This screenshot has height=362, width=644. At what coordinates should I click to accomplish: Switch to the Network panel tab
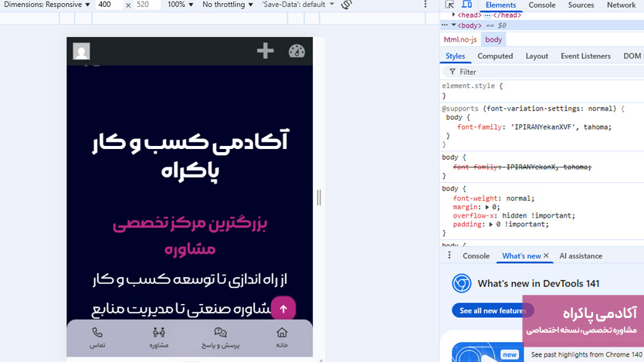click(x=621, y=5)
